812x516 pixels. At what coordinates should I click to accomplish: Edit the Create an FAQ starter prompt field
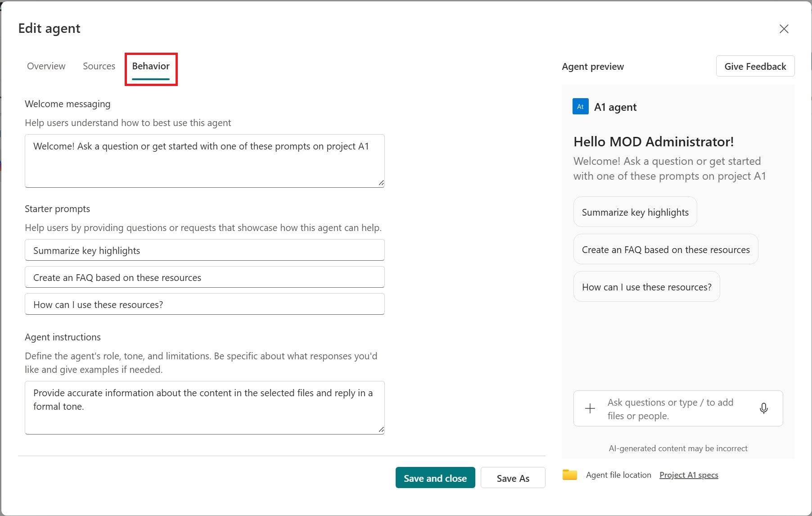tap(204, 277)
